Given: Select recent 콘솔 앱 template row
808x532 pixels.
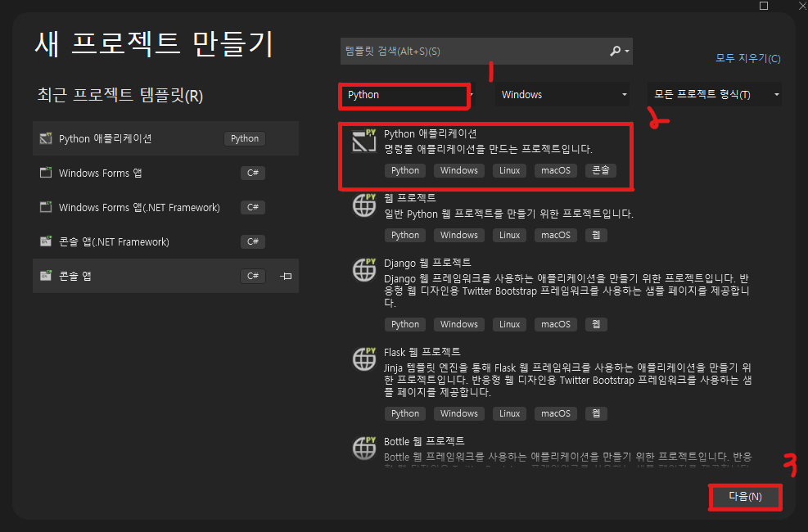Looking at the screenshot, I should click(x=165, y=276).
